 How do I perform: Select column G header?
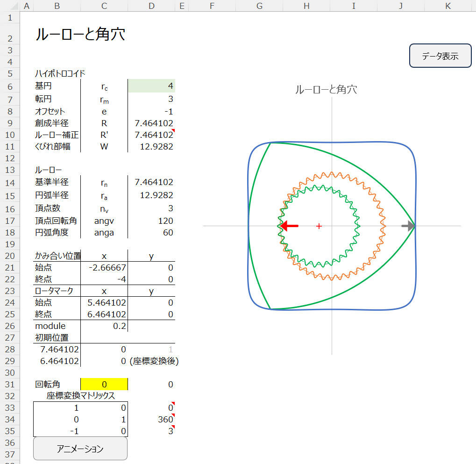point(259,6)
